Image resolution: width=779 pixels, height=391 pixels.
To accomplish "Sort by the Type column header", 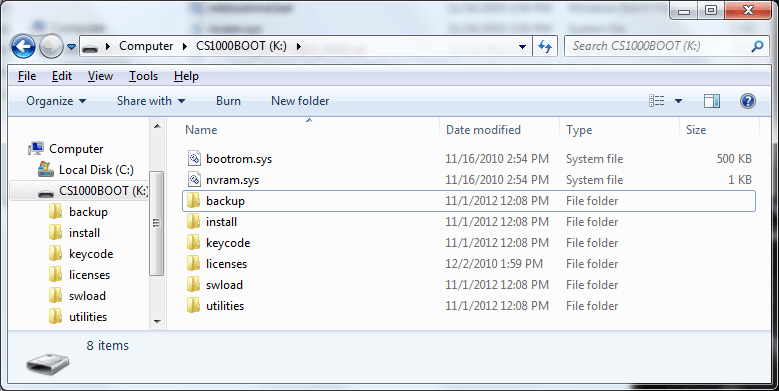I will click(x=579, y=130).
